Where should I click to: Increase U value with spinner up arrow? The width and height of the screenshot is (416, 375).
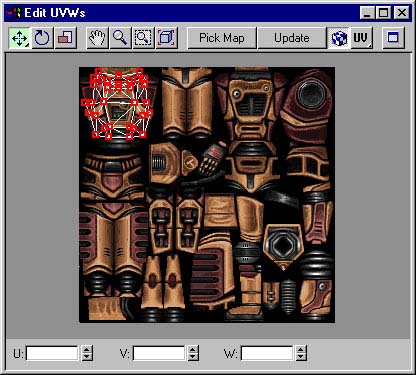87,350
